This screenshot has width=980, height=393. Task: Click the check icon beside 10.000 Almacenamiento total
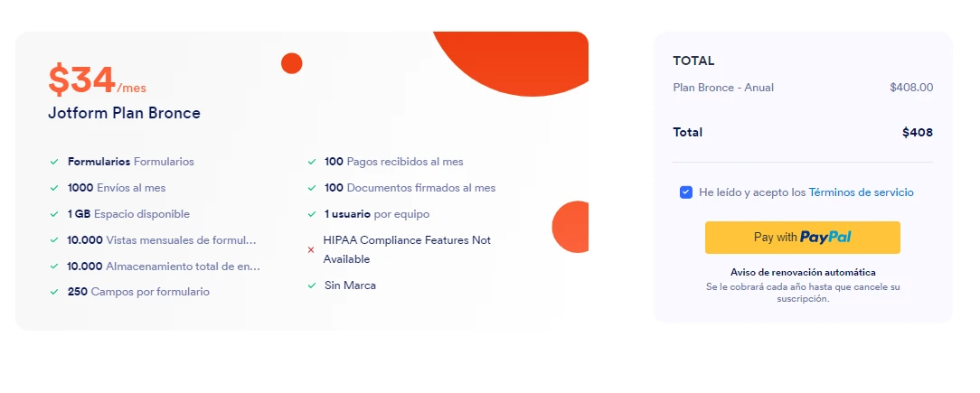point(54,267)
